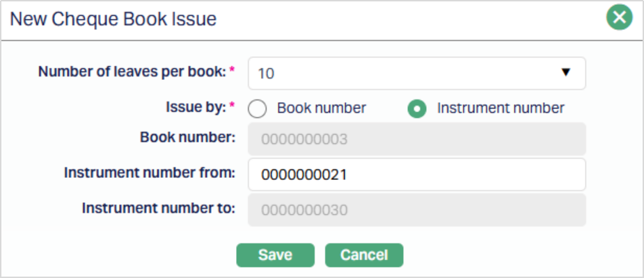Open the Number of leaves per book dropdown
The image size is (644, 278).
point(416,73)
